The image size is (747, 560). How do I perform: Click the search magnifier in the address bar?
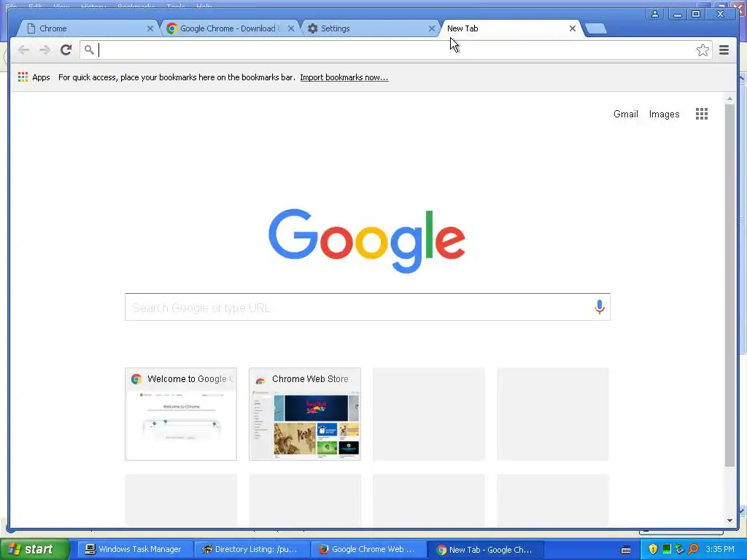[89, 50]
